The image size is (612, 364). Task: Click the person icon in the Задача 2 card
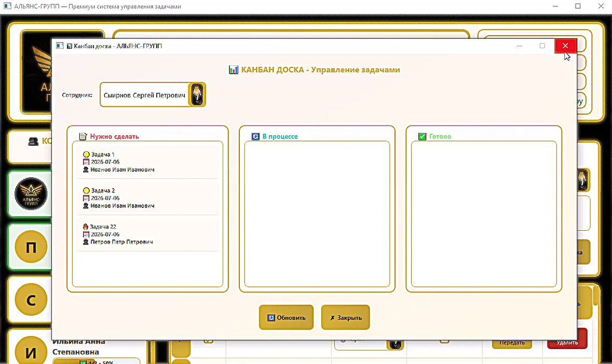(x=86, y=206)
